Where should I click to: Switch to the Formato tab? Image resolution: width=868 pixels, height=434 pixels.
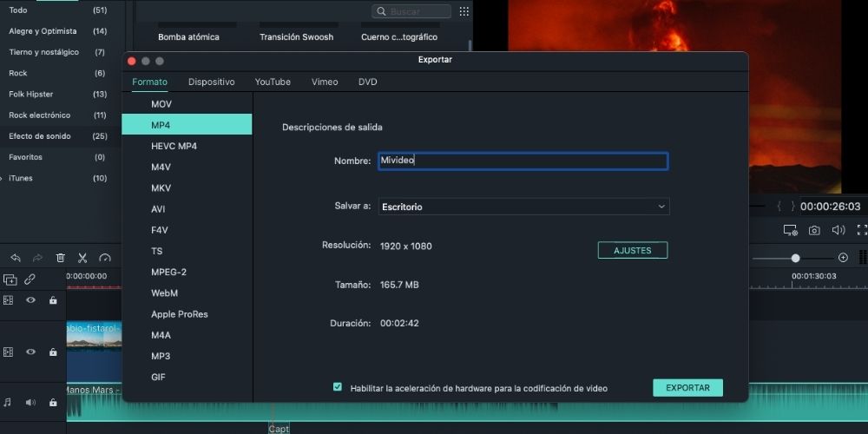[149, 82]
